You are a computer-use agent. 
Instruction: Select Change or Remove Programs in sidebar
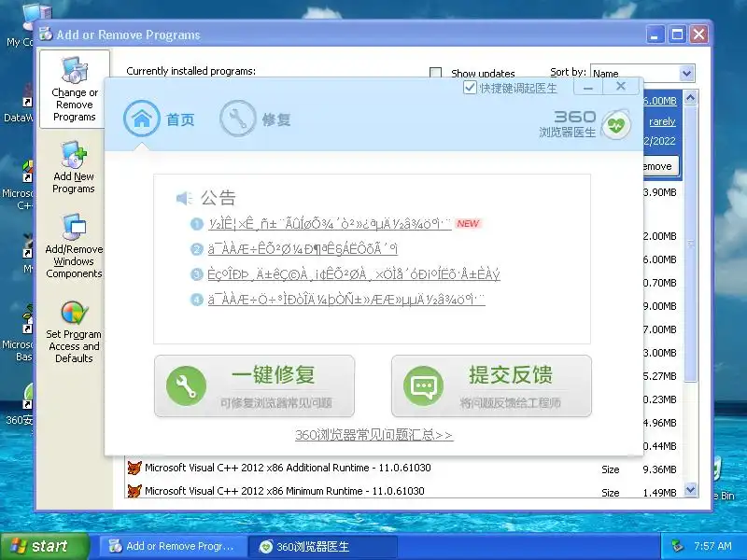(x=75, y=89)
